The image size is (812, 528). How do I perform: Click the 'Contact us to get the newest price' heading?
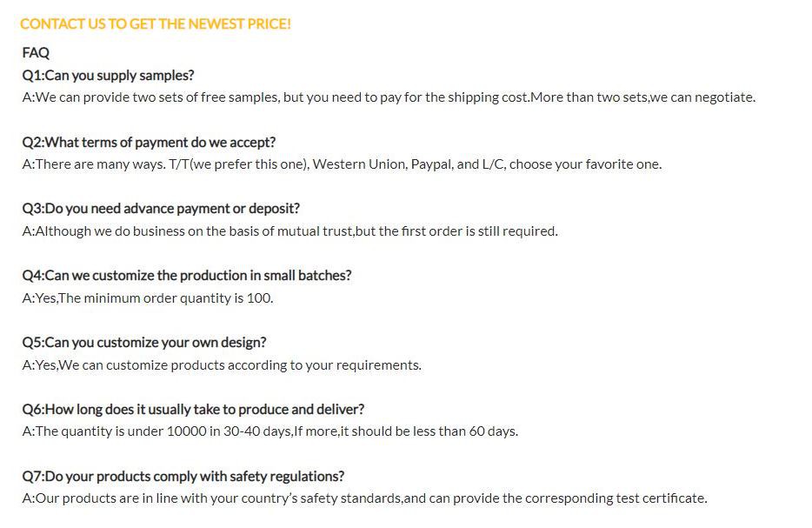click(x=156, y=24)
